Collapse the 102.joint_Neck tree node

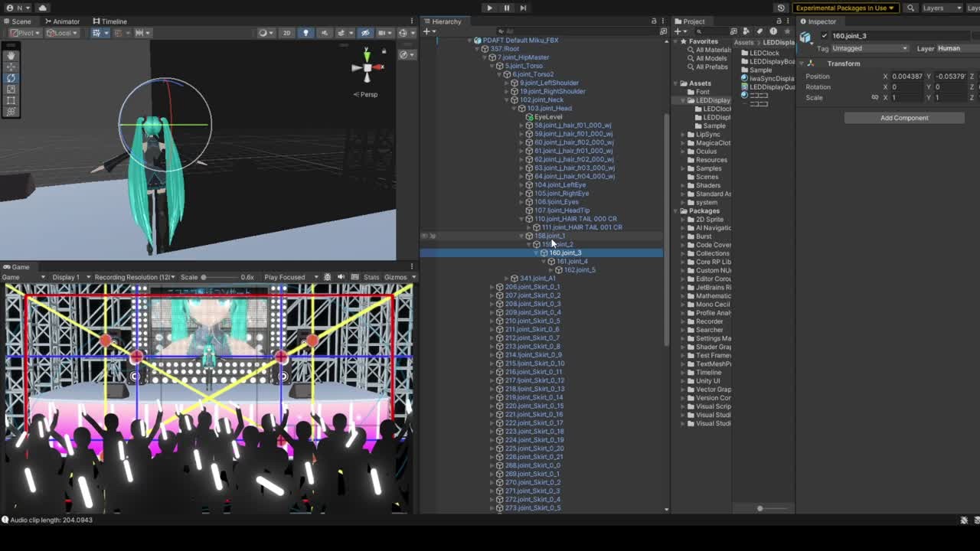tap(514, 99)
